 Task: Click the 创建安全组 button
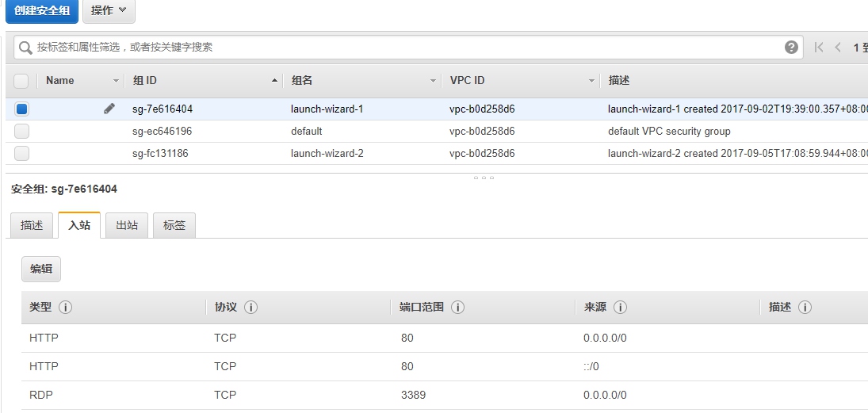[41, 10]
